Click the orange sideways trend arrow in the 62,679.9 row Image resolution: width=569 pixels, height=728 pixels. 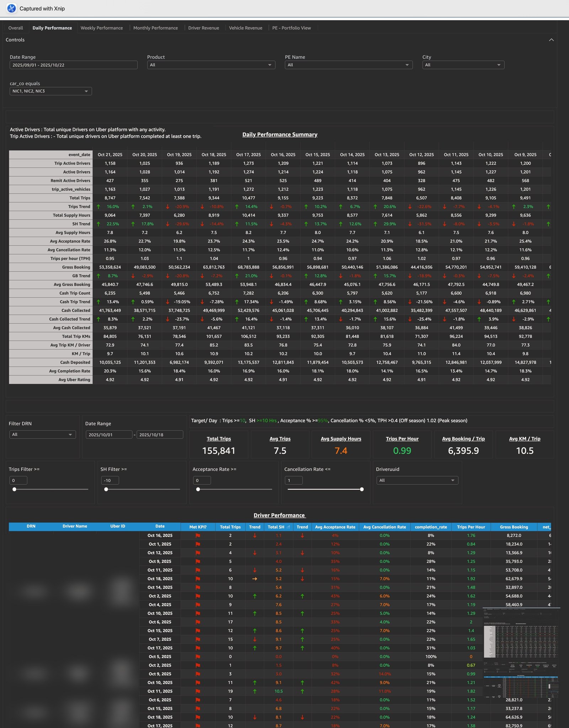255,579
